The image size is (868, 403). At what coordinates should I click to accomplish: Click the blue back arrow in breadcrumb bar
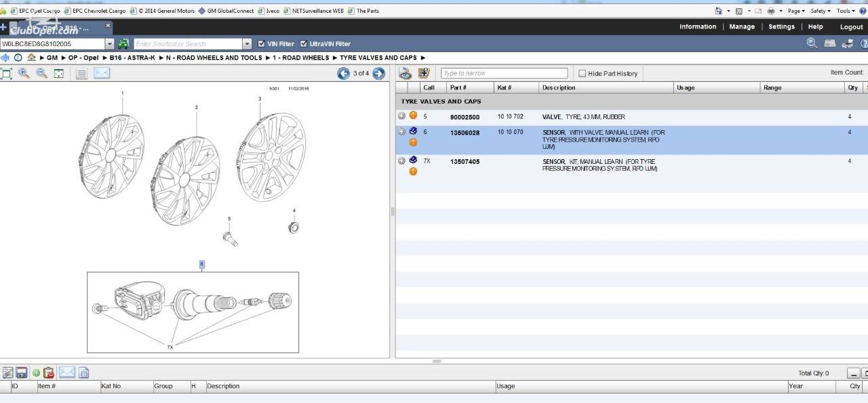point(5,58)
